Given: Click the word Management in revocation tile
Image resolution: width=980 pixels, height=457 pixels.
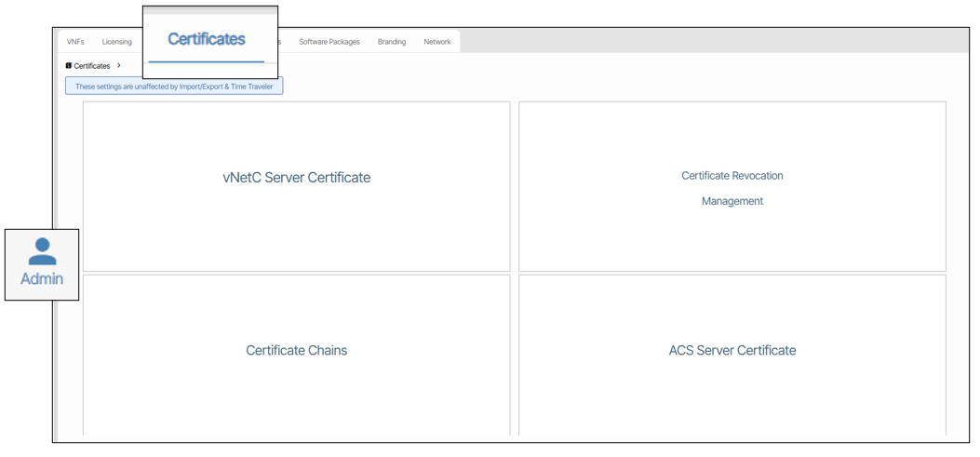Looking at the screenshot, I should coord(732,201).
